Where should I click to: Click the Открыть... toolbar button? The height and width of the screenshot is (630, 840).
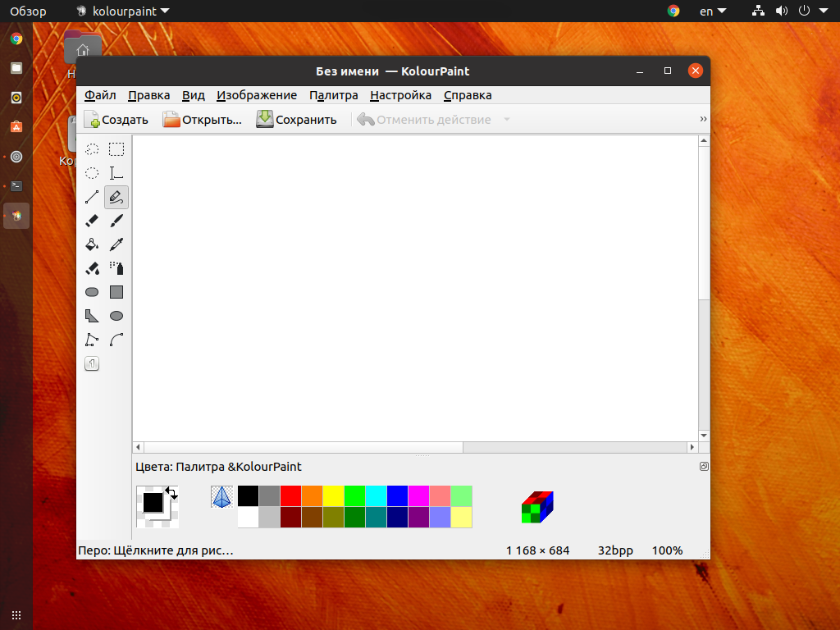pyautogui.click(x=203, y=120)
